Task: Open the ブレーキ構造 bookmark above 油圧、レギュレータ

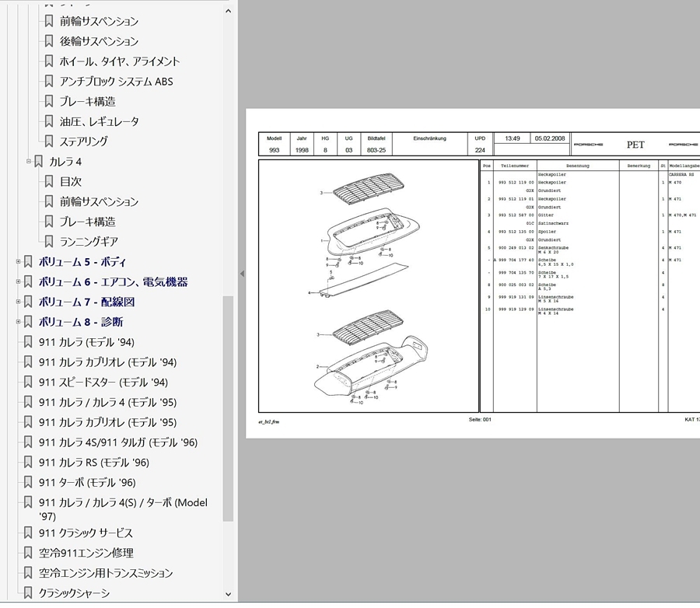Action: 87,101
